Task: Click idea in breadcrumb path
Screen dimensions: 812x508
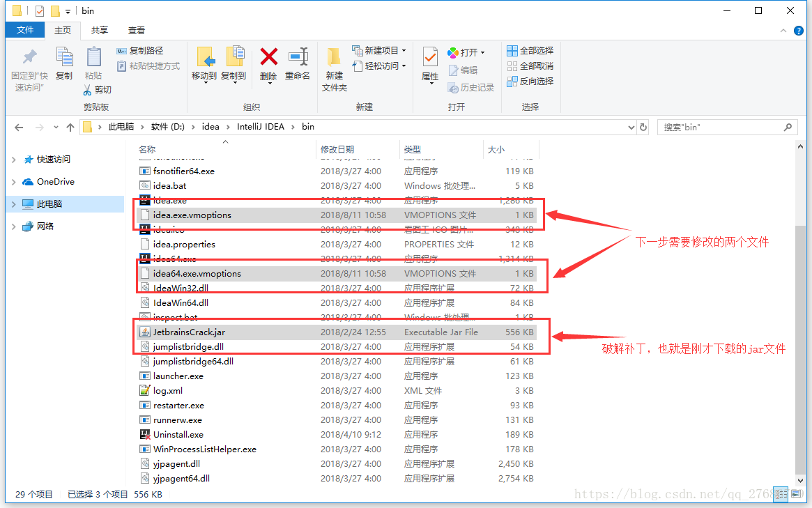Action: pyautogui.click(x=210, y=127)
